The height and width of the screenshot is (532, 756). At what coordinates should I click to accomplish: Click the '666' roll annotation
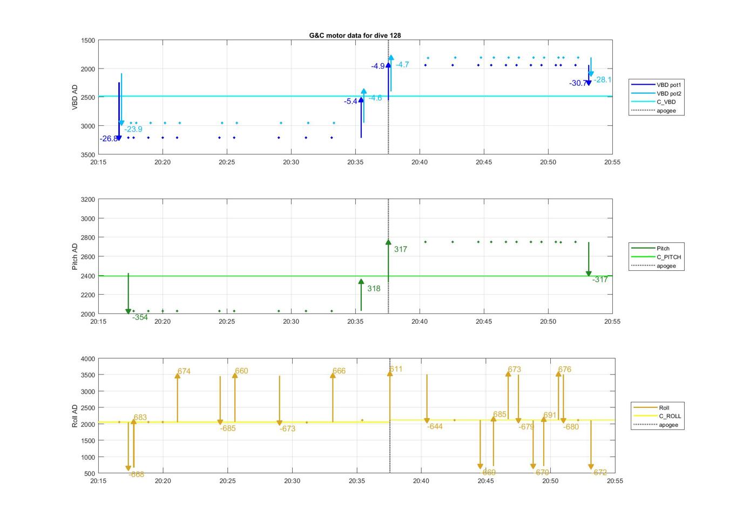click(x=339, y=371)
